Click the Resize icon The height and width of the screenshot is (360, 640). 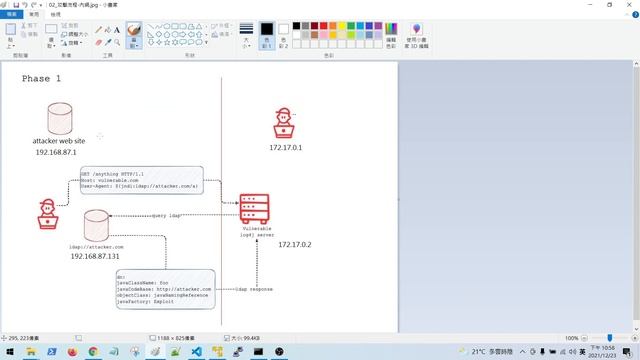(64, 34)
